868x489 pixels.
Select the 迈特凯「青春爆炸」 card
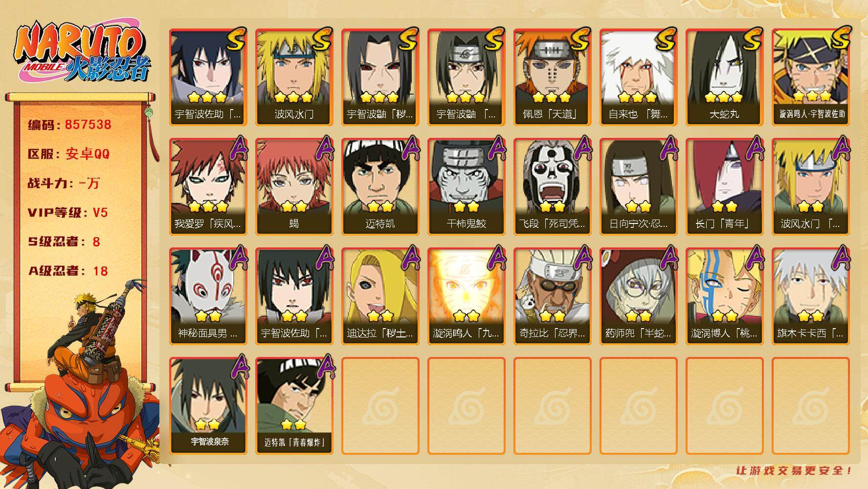(x=294, y=406)
